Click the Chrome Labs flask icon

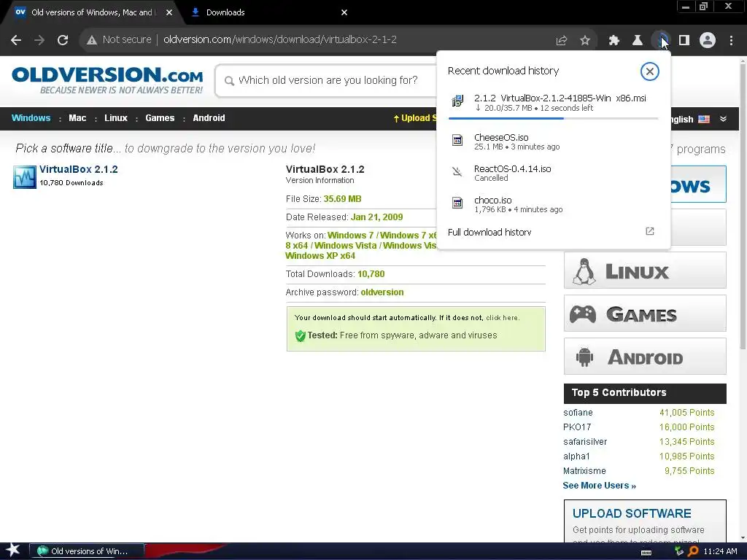coord(638,41)
